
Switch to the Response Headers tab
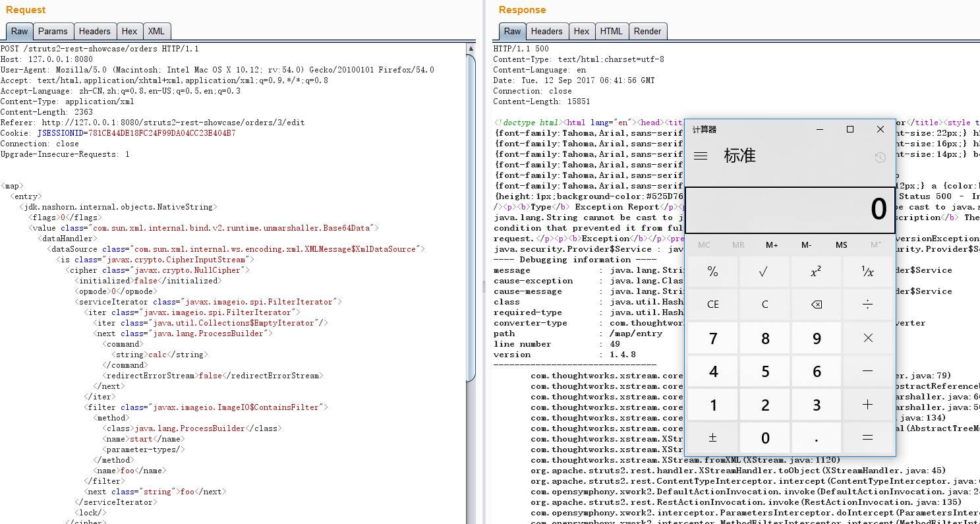pos(546,31)
